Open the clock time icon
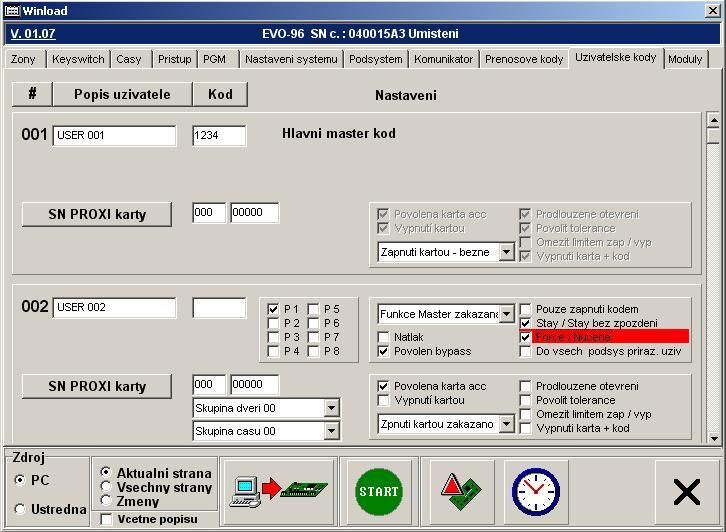 [x=536, y=490]
